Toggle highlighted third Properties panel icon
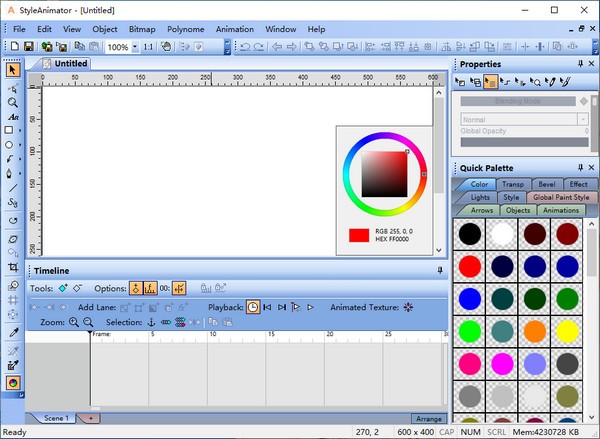Screen dimensions: 600x439 coord(490,82)
